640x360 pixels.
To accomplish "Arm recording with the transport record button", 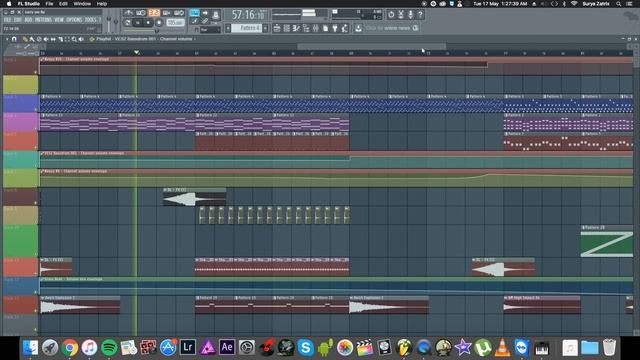I will click(159, 22).
